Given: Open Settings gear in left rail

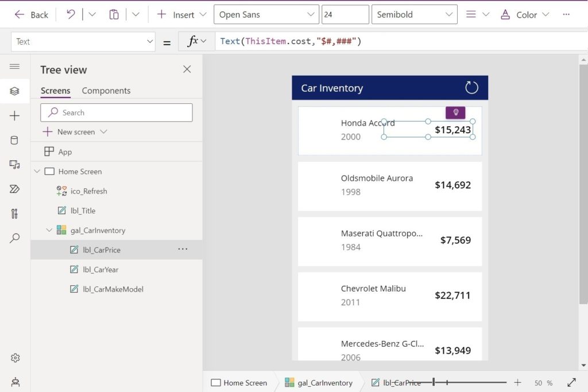Looking at the screenshot, I should pos(15,358).
